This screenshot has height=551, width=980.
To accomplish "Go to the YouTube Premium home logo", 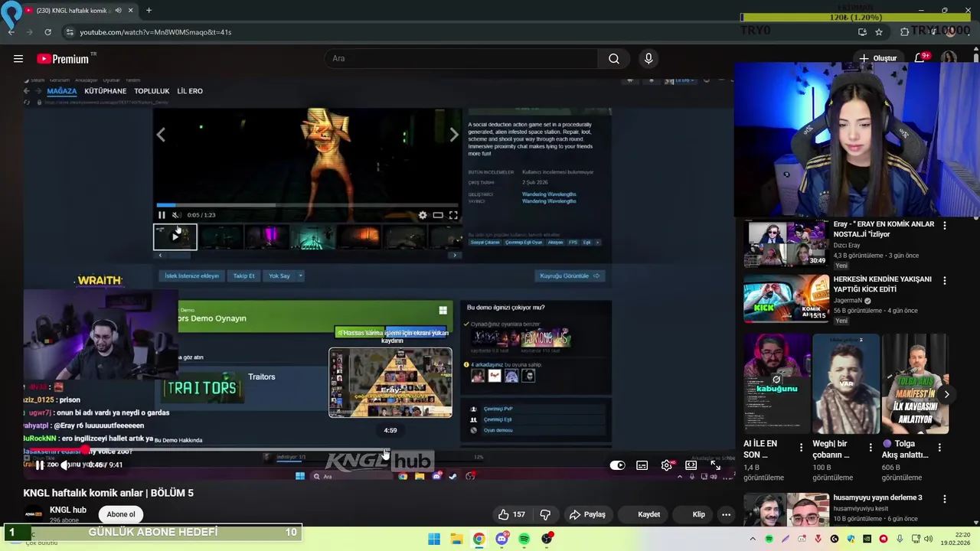I will (63, 59).
